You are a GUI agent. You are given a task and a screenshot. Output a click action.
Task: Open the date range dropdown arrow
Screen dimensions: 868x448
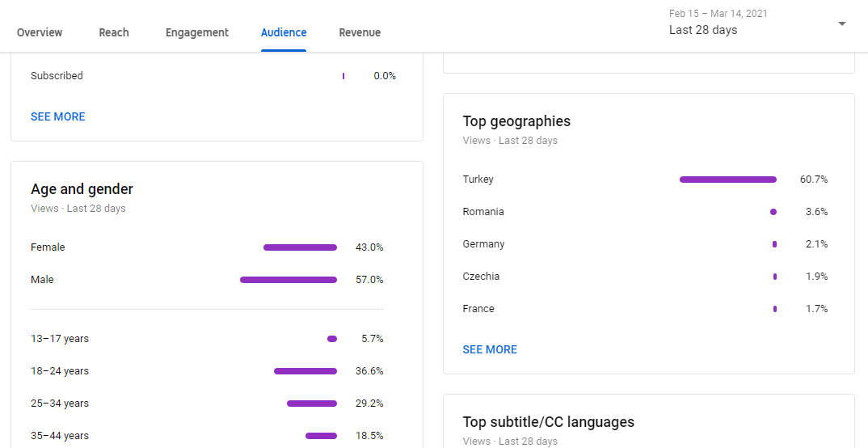[x=842, y=23]
